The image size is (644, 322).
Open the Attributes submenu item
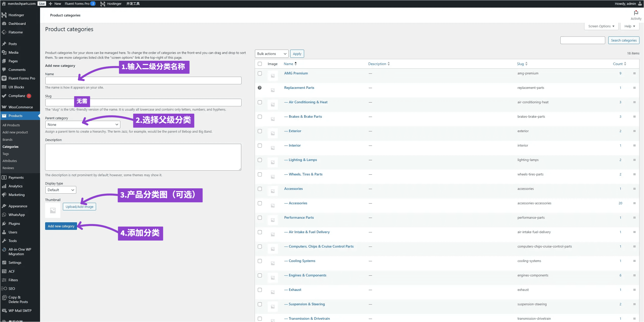point(10,161)
